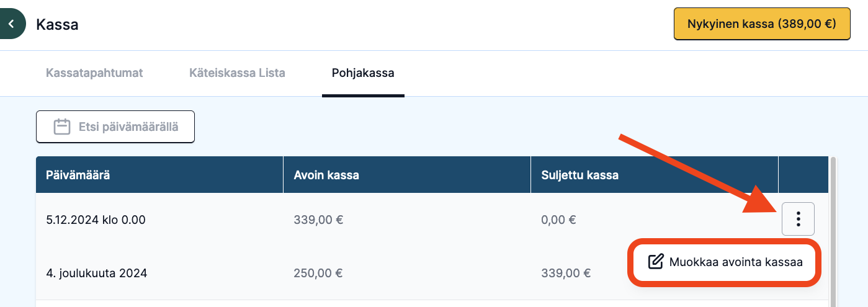Click the Nykyinen kassa (389,00 €) button
This screenshot has width=868, height=307.
pyautogui.click(x=762, y=24)
